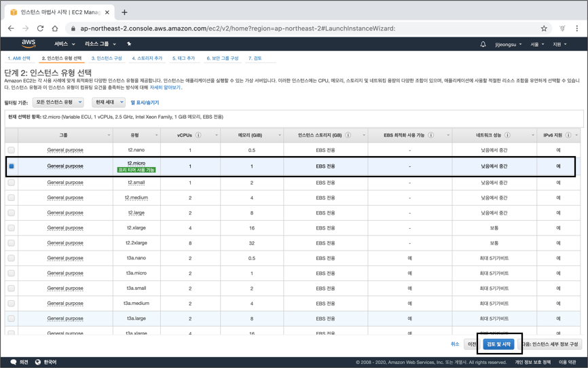Open the 유형 column sort dropdown arrow
The height and width of the screenshot is (368, 588).
point(156,135)
